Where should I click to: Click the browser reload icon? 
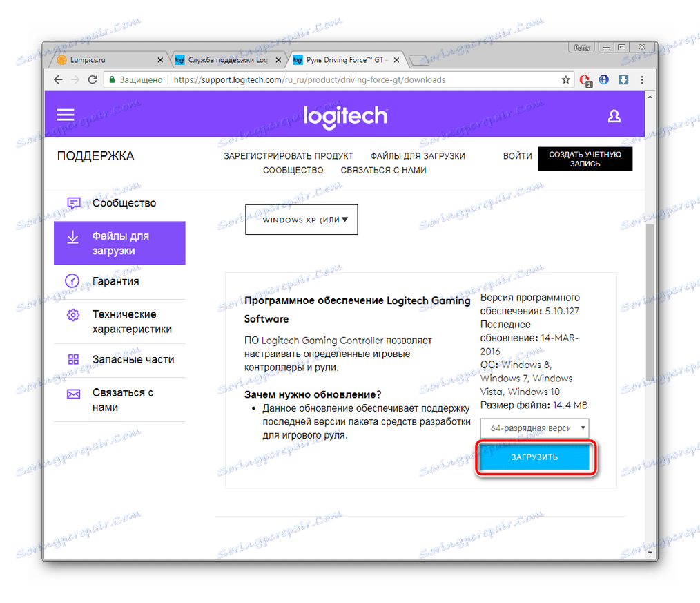pos(93,79)
